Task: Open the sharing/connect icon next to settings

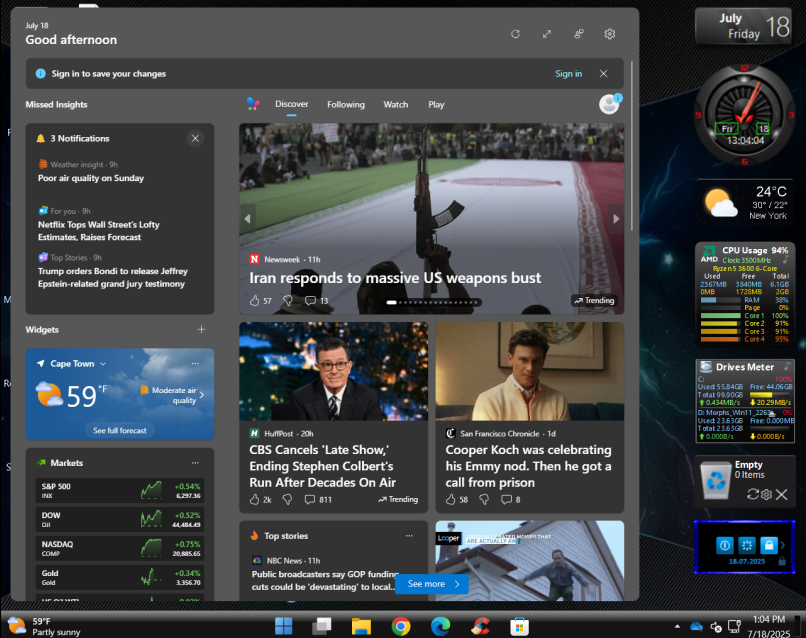Action: coord(579,34)
